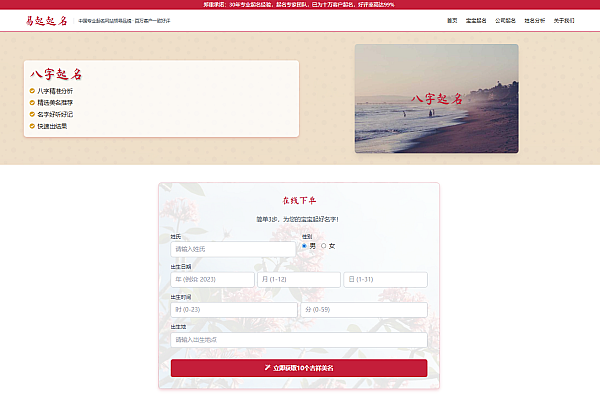Screen dimensions: 600x400
Task: Open the 公司起名 navigation link
Action: coord(505,21)
